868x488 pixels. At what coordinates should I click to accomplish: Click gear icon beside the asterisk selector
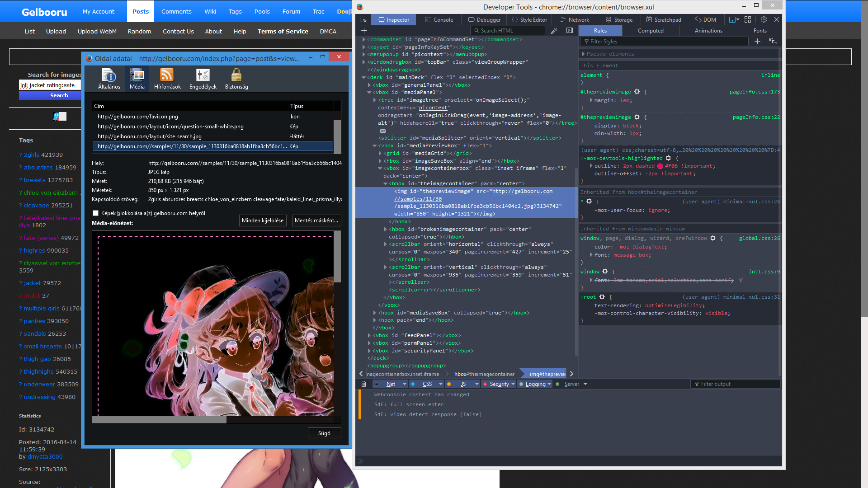coord(589,202)
